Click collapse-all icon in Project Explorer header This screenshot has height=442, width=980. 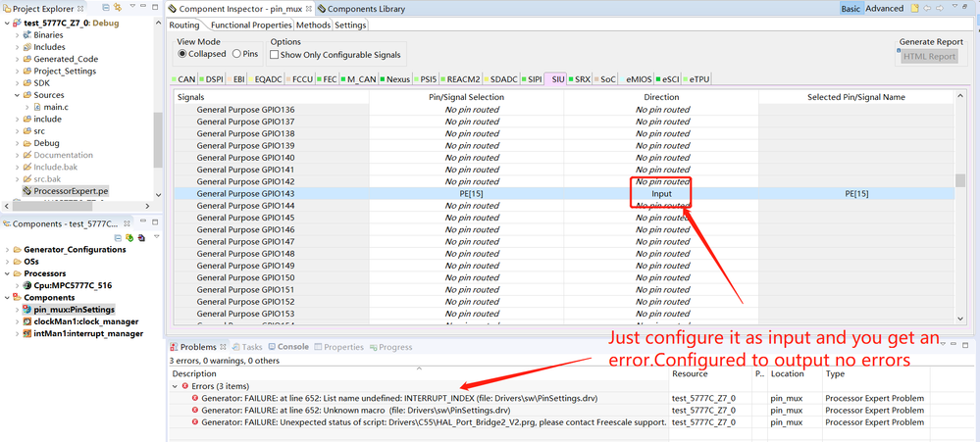point(106,9)
